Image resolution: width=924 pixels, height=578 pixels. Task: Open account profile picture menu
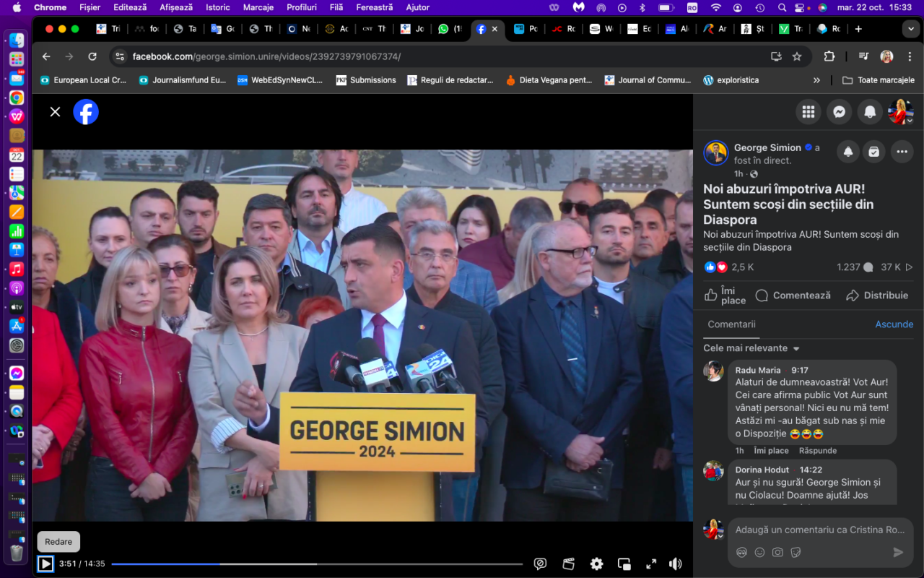pos(900,111)
